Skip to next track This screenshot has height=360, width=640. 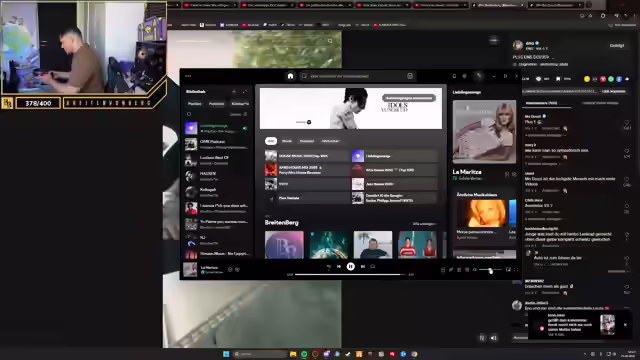(x=362, y=267)
